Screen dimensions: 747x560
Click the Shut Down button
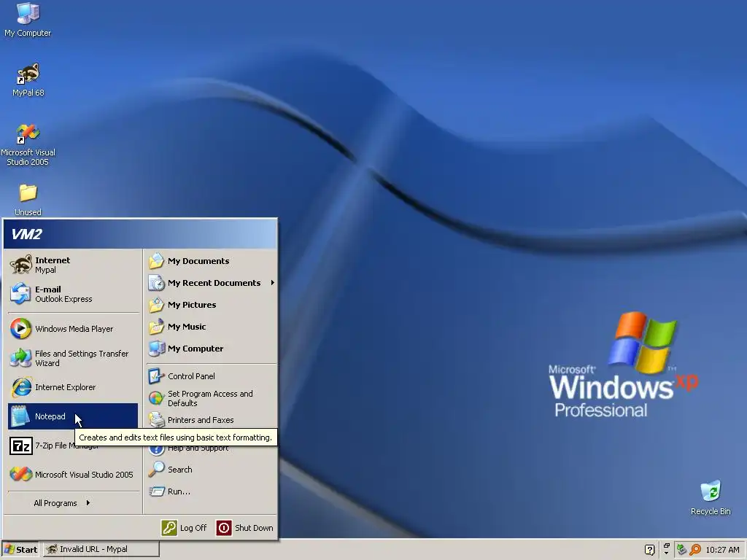[245, 528]
